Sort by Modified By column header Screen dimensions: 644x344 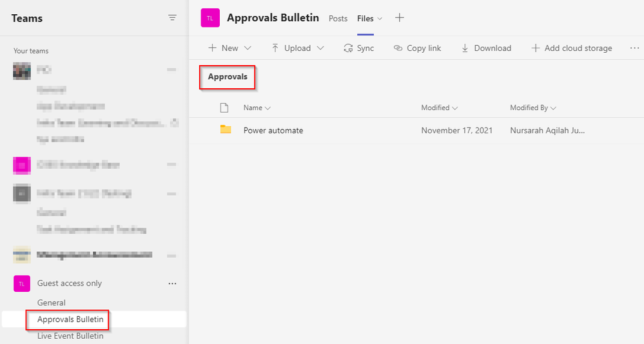coord(533,108)
